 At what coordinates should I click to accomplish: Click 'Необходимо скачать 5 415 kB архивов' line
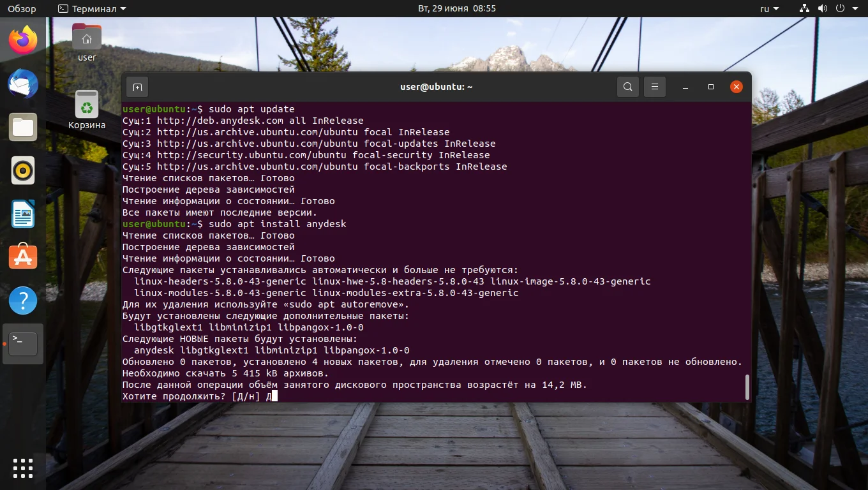click(x=226, y=373)
